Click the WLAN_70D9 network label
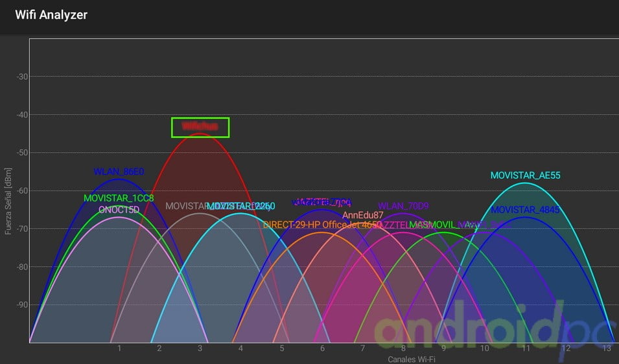Image resolution: width=619 pixels, height=364 pixels. pyautogui.click(x=403, y=207)
